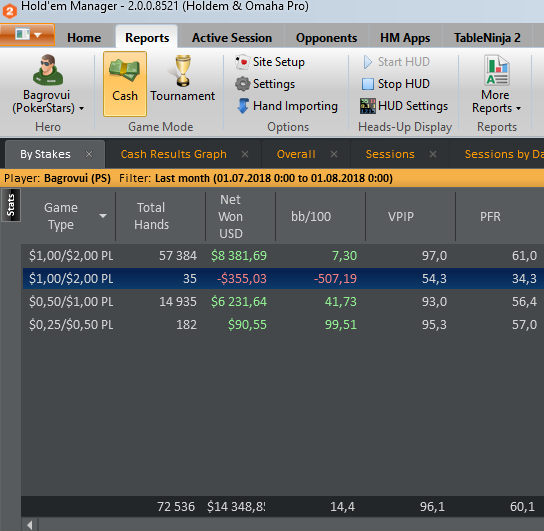This screenshot has height=531, width=544.
Task: Expand the Bagrovui (PokerStars) hero dropdown
Action: 82,109
